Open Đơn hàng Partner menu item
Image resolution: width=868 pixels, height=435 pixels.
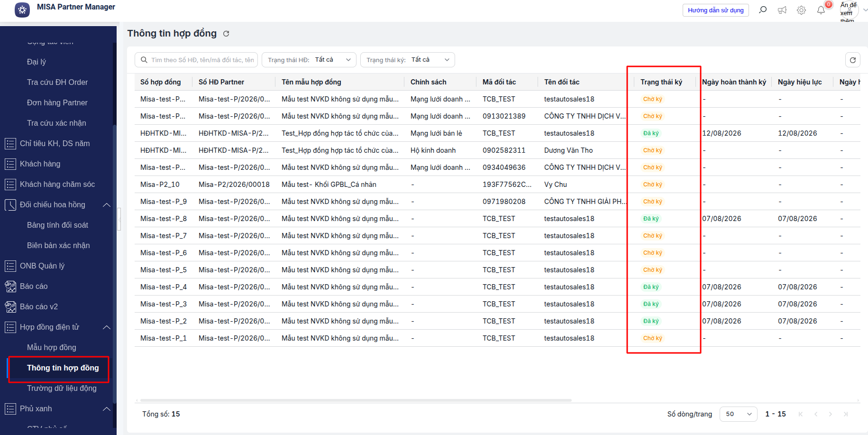point(57,102)
